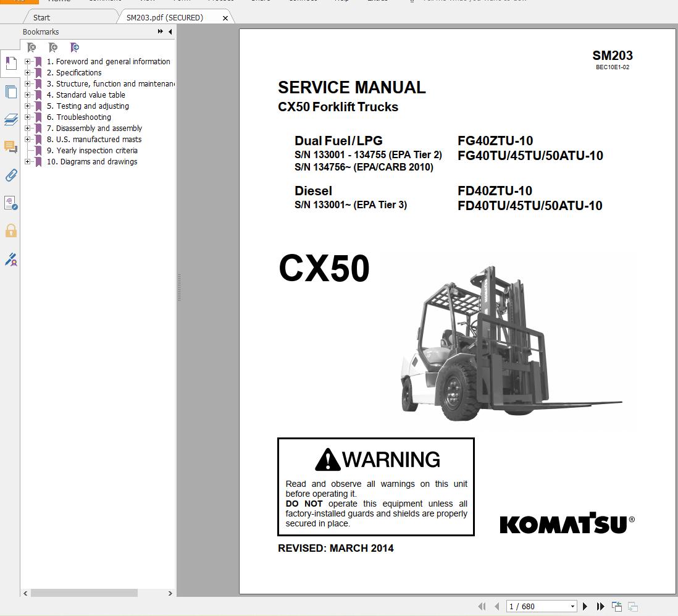
Task: Open the page number dropdown arrow
Action: (x=572, y=606)
